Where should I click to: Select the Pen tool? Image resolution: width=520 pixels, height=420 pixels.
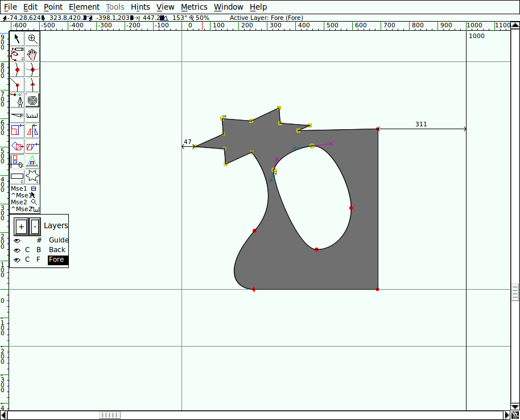click(17, 100)
